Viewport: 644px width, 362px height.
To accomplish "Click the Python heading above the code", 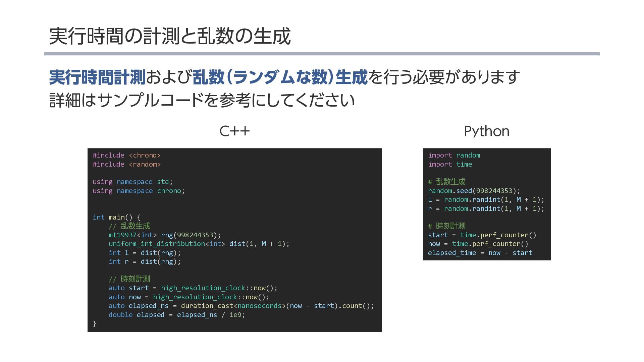I will coord(486,131).
